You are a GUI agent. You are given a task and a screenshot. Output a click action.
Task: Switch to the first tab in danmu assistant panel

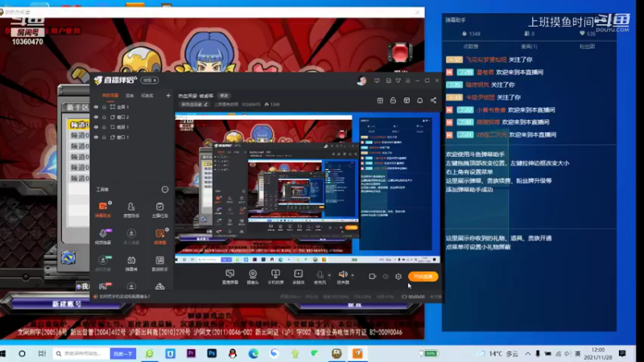pyautogui.click(x=471, y=47)
